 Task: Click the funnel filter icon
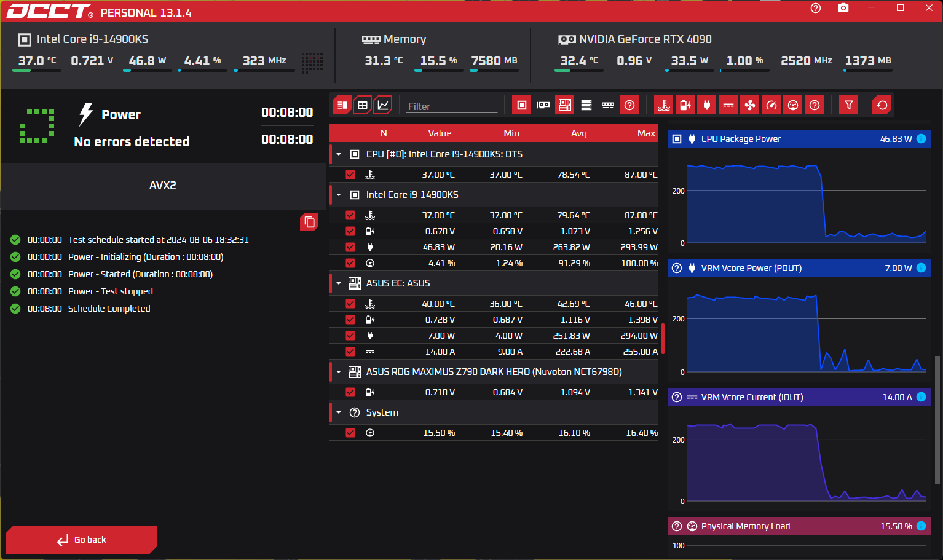849,105
